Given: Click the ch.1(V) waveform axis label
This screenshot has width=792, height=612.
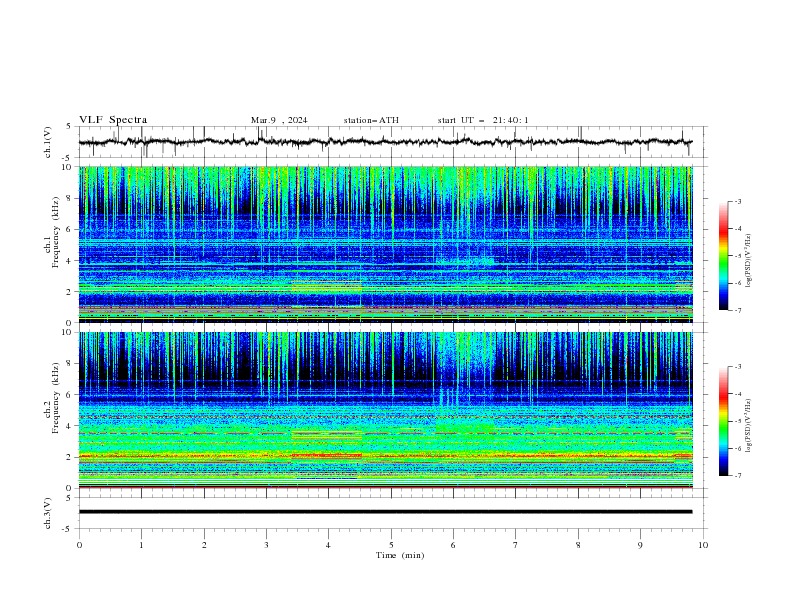Looking at the screenshot, I should click(x=48, y=142).
